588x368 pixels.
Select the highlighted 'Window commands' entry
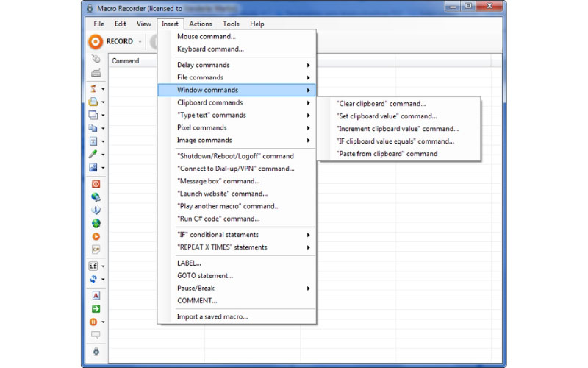237,90
